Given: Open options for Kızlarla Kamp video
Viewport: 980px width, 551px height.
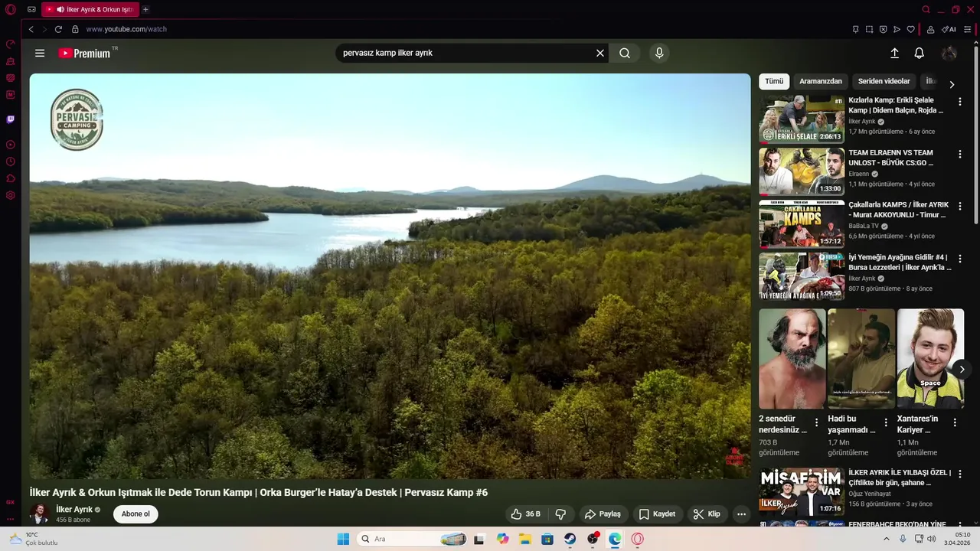Looking at the screenshot, I should (x=960, y=102).
